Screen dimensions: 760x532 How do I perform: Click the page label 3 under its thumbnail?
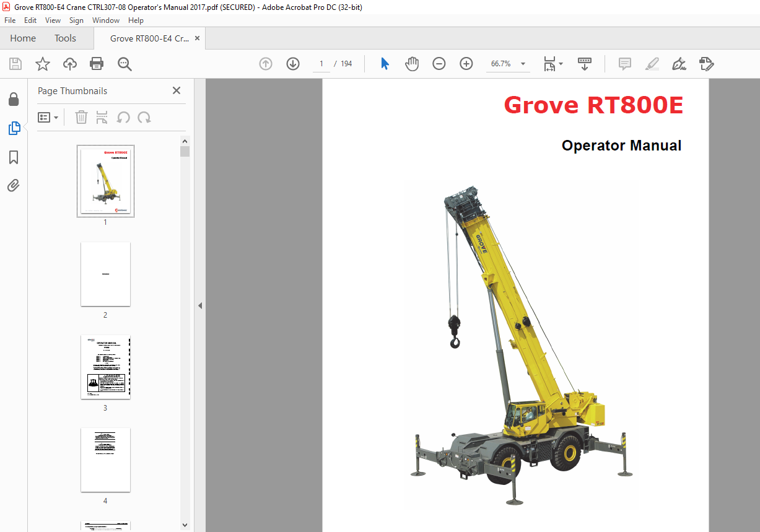pyautogui.click(x=105, y=408)
